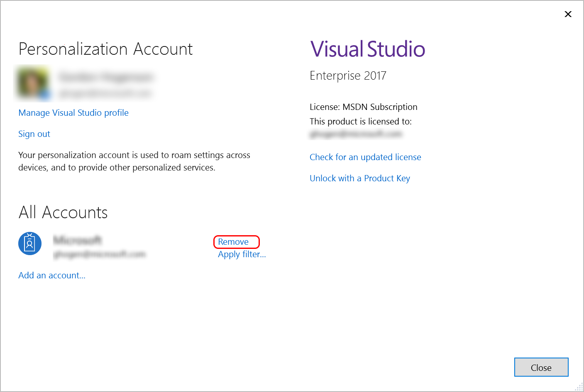This screenshot has width=584, height=392.
Task: Click the All Accounts section heading
Action: tap(63, 212)
